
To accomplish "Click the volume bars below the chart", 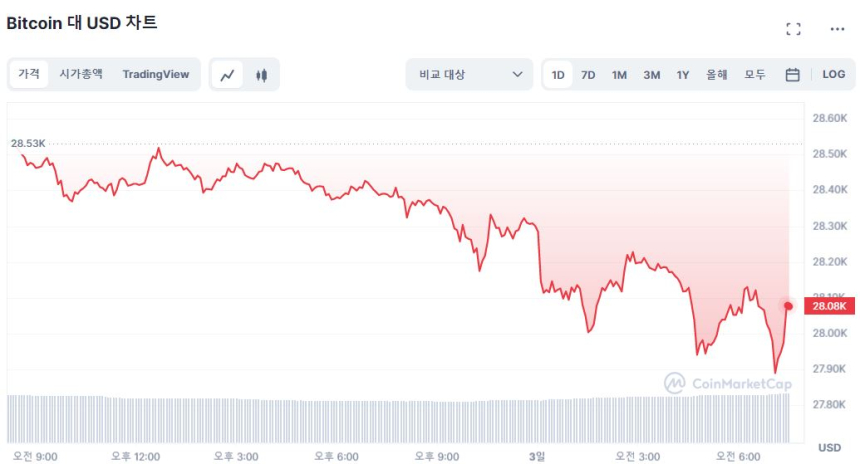I will click(x=400, y=418).
